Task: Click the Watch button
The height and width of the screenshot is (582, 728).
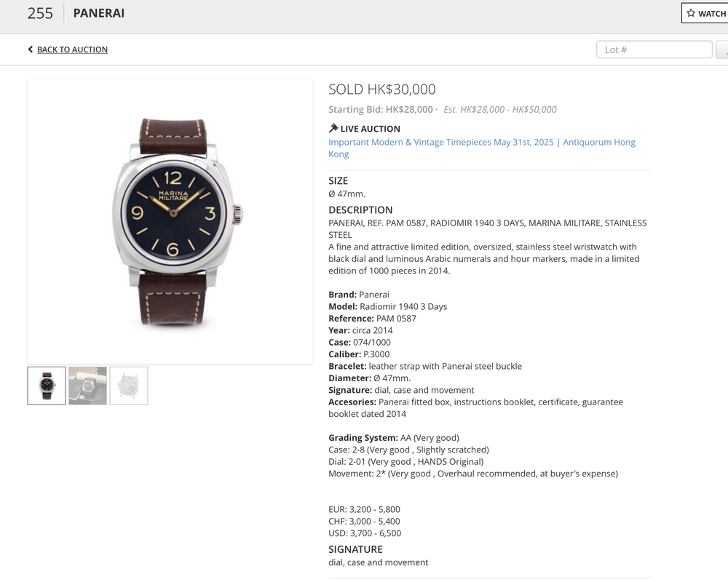Action: tap(705, 13)
